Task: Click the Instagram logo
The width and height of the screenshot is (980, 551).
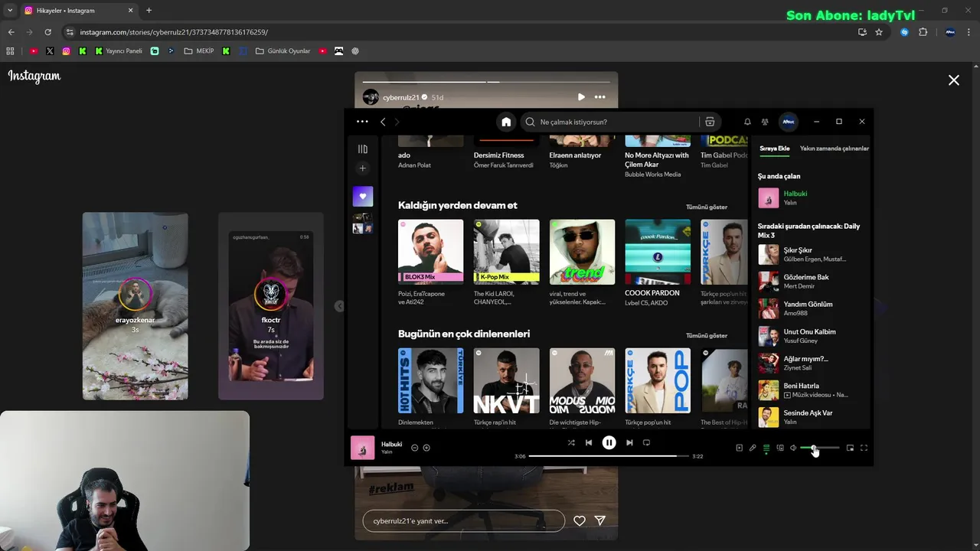Action: 34,77
